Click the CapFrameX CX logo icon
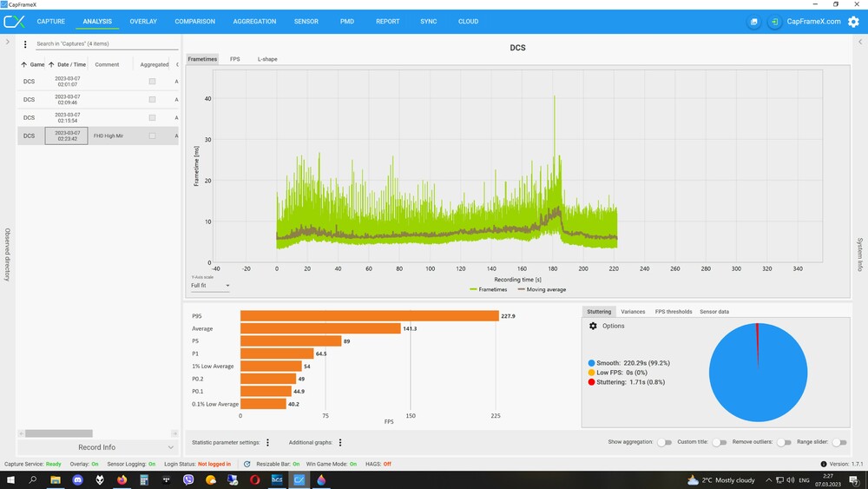 [x=15, y=22]
